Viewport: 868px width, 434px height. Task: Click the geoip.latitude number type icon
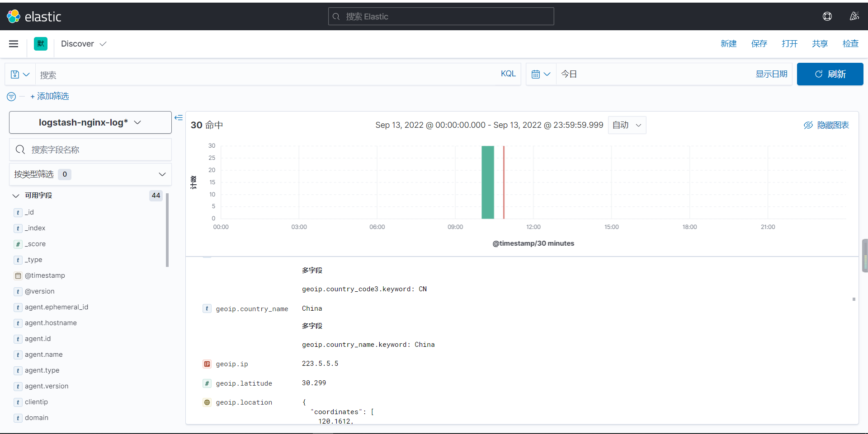click(x=207, y=383)
